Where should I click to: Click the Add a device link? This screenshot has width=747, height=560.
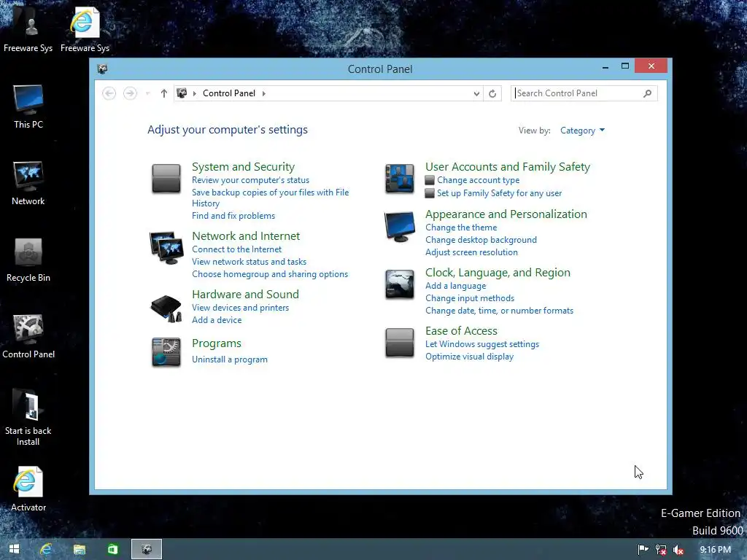pyautogui.click(x=217, y=320)
